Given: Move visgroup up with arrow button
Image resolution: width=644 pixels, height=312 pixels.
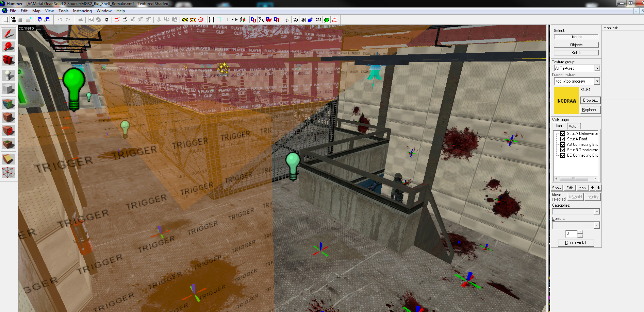Looking at the screenshot, I should click(x=592, y=188).
